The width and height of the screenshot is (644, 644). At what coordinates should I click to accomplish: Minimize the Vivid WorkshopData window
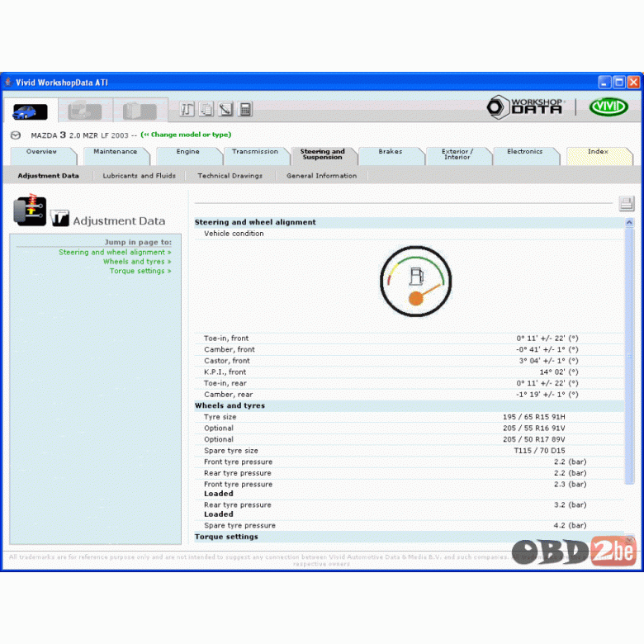coord(604,82)
